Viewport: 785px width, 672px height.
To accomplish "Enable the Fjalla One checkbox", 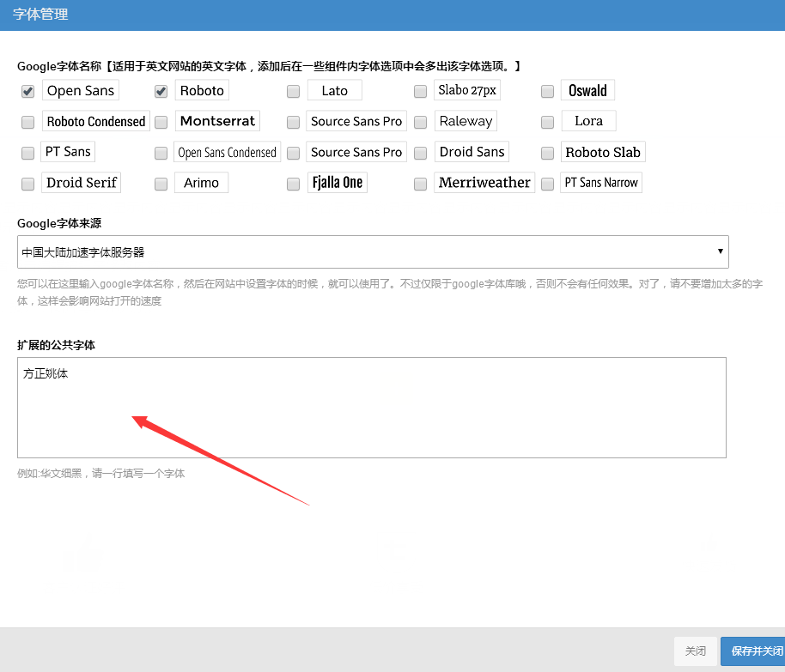I will tap(293, 184).
